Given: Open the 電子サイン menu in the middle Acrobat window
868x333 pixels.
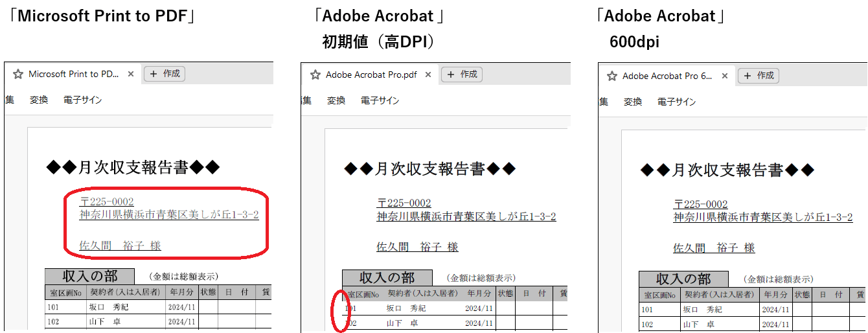Looking at the screenshot, I should 380,100.
